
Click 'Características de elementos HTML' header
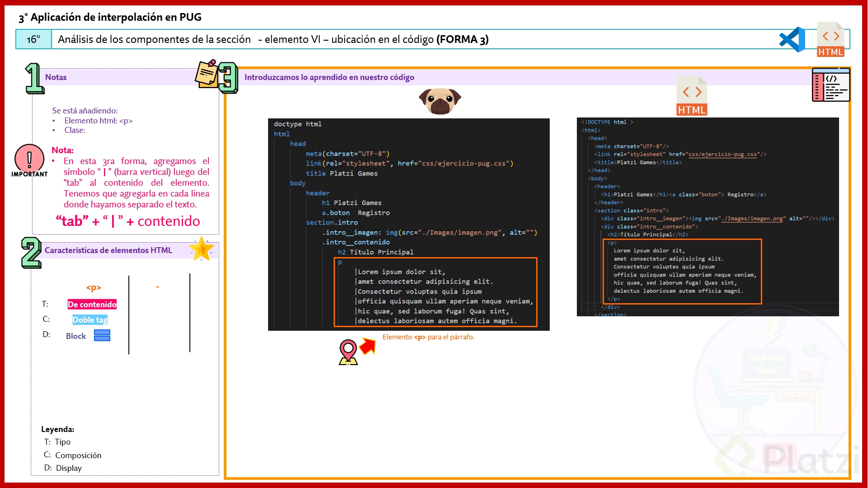point(108,250)
